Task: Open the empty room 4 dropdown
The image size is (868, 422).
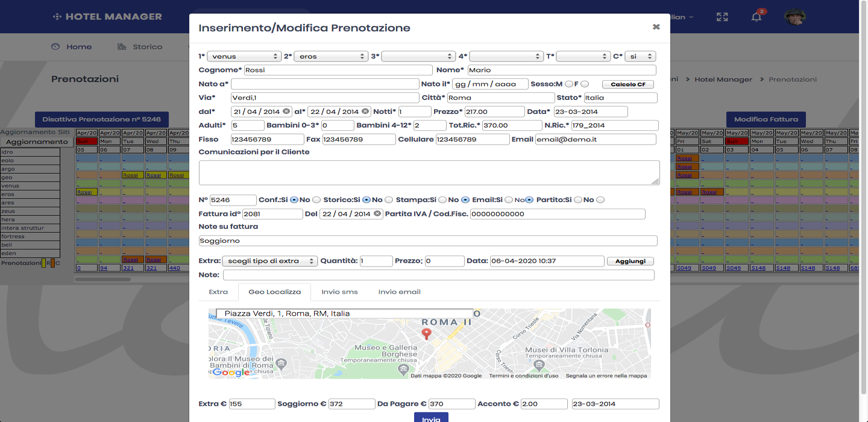Action: [x=506, y=56]
